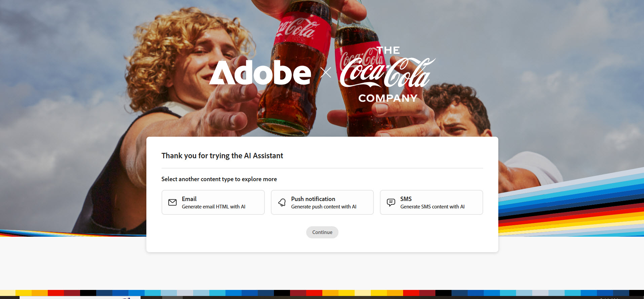Select the SMS content type title
The image size is (644, 299).
[x=406, y=199]
